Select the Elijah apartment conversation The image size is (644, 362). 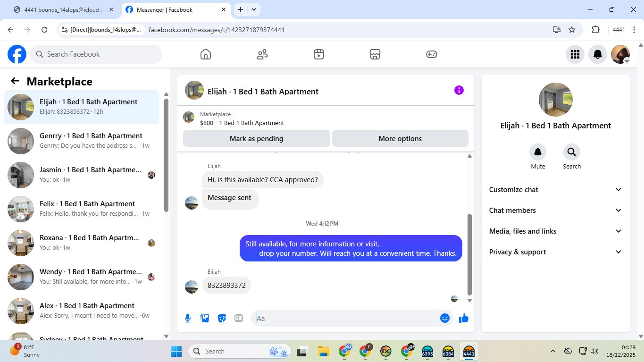(82, 107)
